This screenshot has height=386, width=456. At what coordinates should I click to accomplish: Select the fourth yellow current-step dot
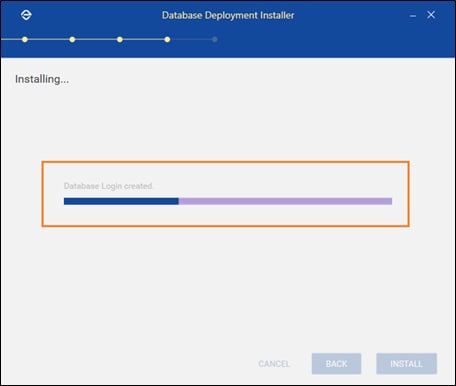pos(167,39)
